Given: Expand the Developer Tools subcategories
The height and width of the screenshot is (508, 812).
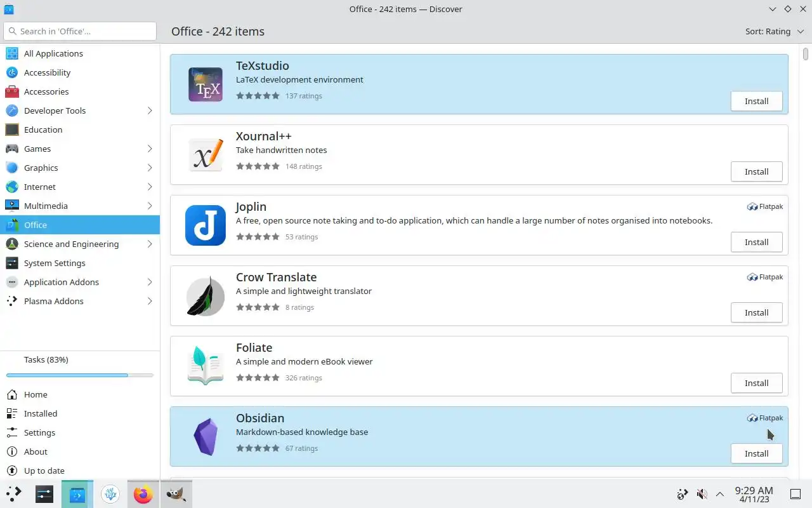Looking at the screenshot, I should (x=150, y=110).
